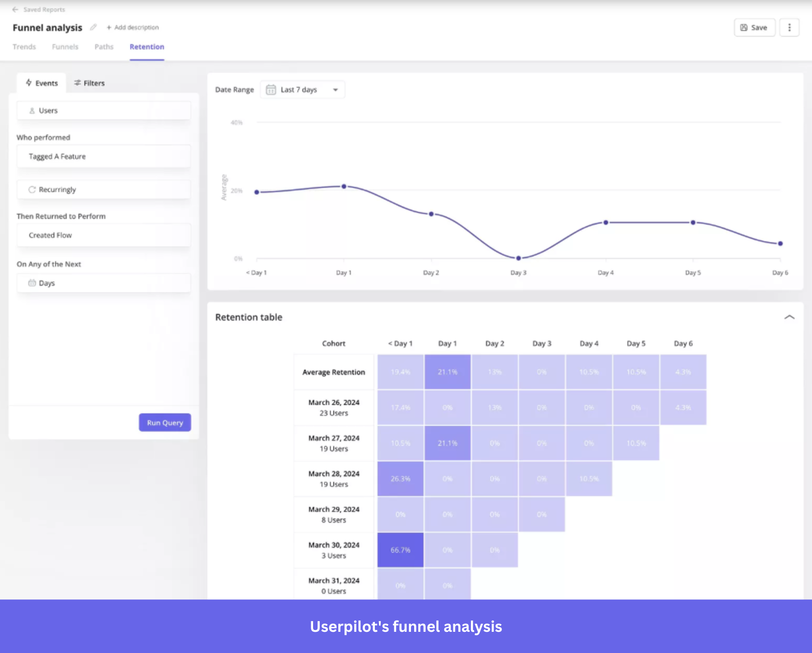Run the query
Viewport: 812px width, 653px height.
point(164,422)
